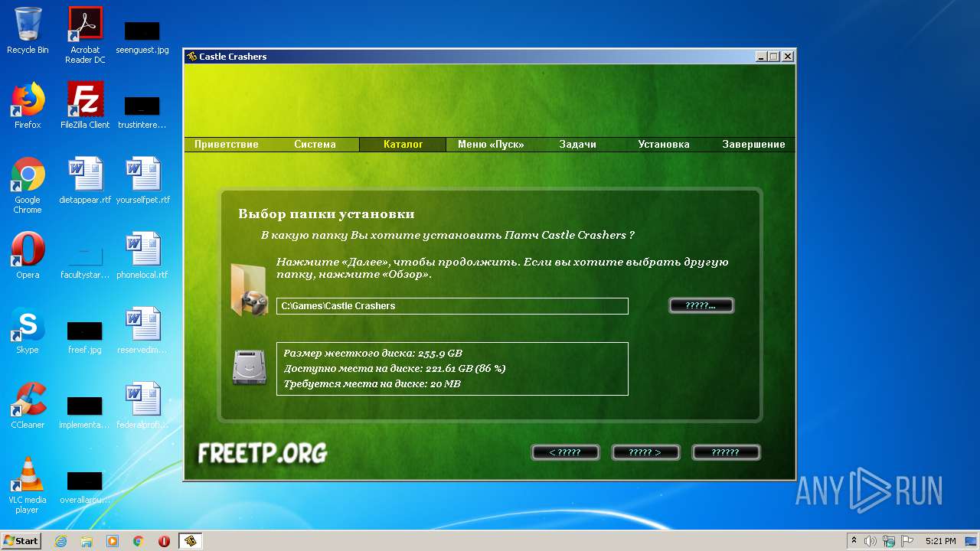Click the installation path input field

[452, 306]
